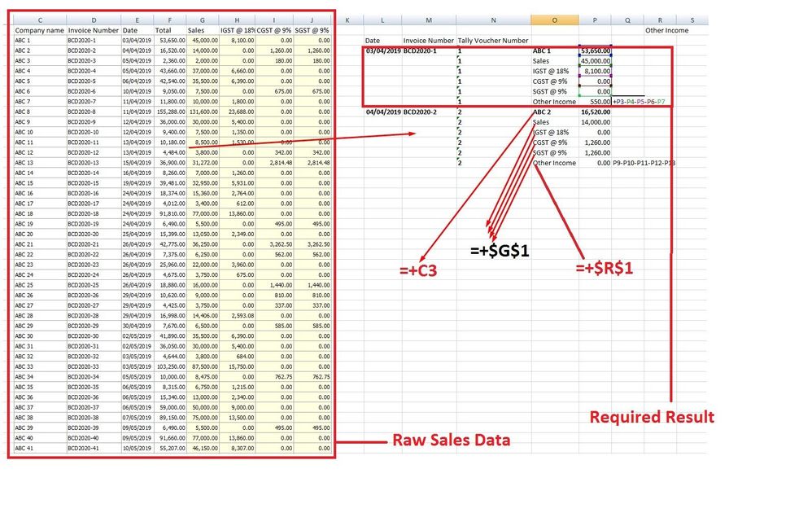The image size is (812, 513).
Task: Click the IGST value '15,750.00'
Action: [x=237, y=366]
